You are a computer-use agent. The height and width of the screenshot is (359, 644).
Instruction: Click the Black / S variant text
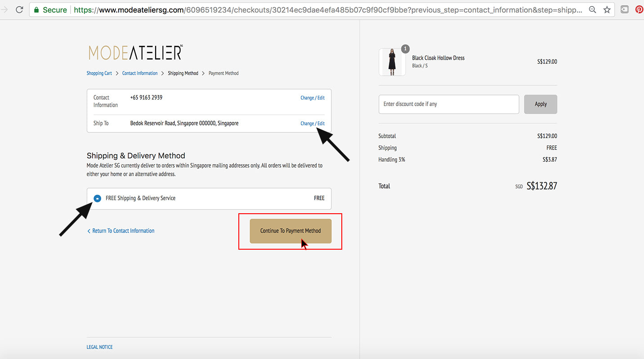click(x=420, y=66)
